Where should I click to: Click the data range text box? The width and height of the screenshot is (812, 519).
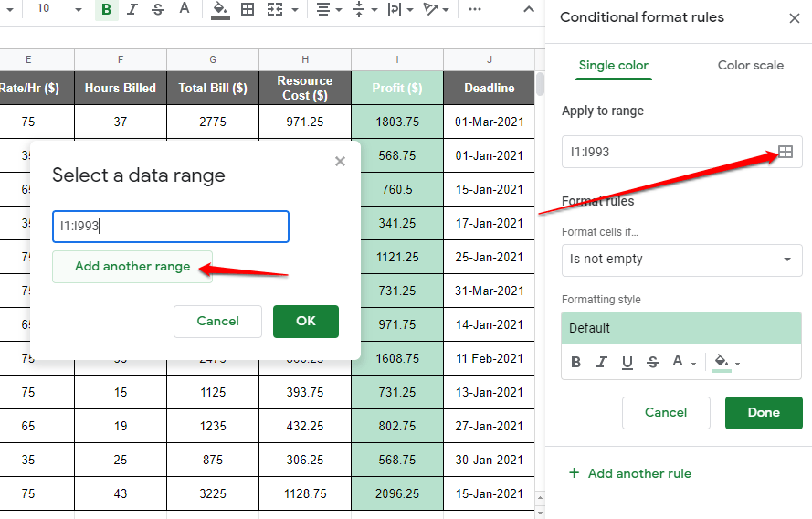click(171, 227)
